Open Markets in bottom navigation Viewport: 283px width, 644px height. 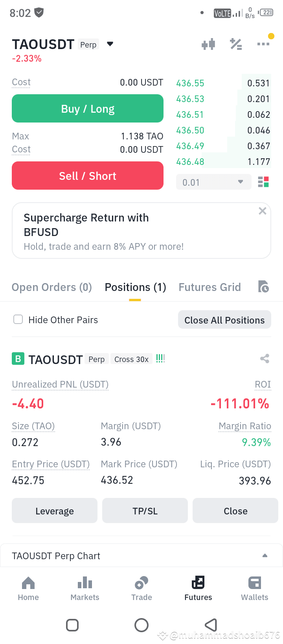pos(85,588)
